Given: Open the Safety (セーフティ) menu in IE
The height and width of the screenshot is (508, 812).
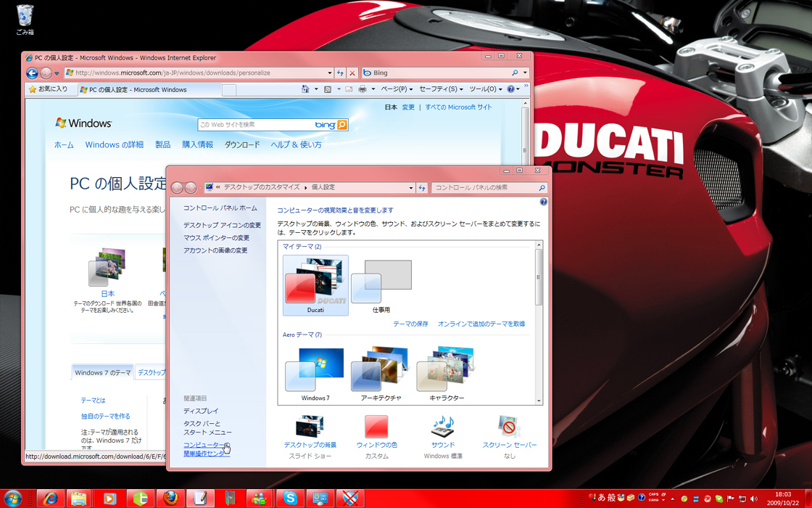Looking at the screenshot, I should (441, 89).
